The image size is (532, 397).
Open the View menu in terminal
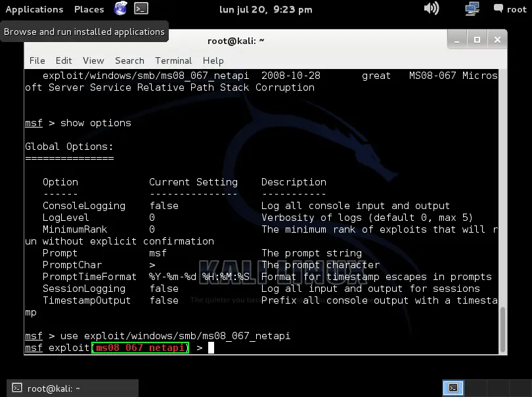click(93, 60)
